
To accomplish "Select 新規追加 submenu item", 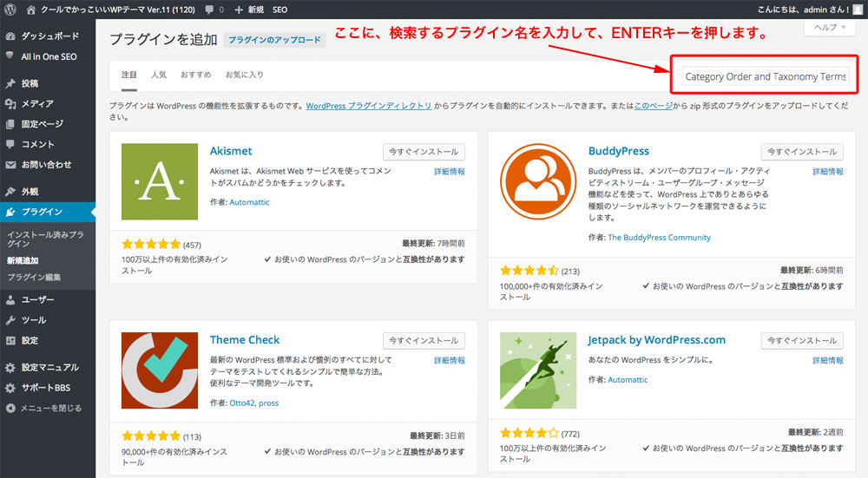I will [23, 260].
